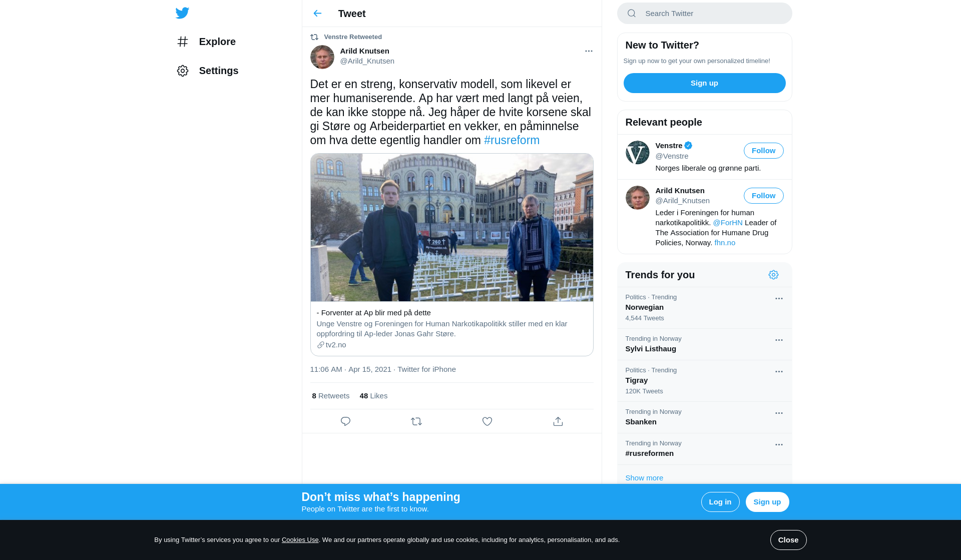961x560 pixels.
Task: Open Arild Knutsen's avatar in Relevant people
Action: 637,198
